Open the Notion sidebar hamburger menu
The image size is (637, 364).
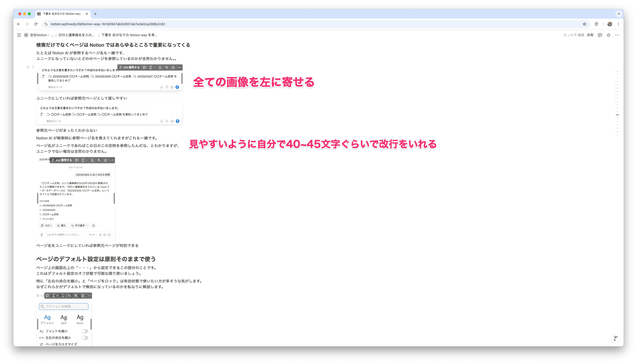pyautogui.click(x=19, y=35)
